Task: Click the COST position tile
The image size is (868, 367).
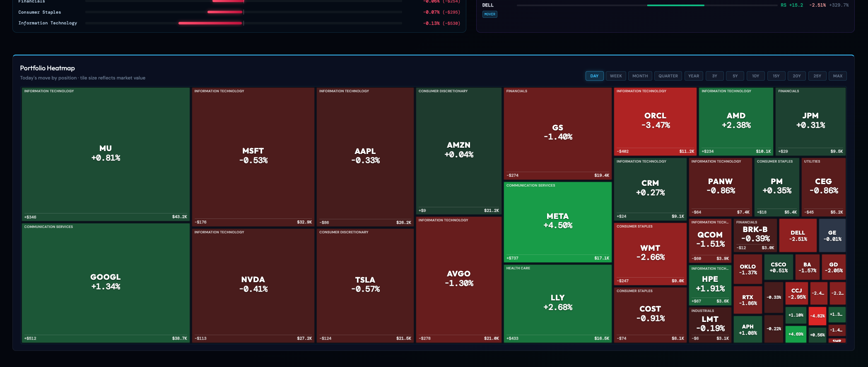Action: (650, 314)
